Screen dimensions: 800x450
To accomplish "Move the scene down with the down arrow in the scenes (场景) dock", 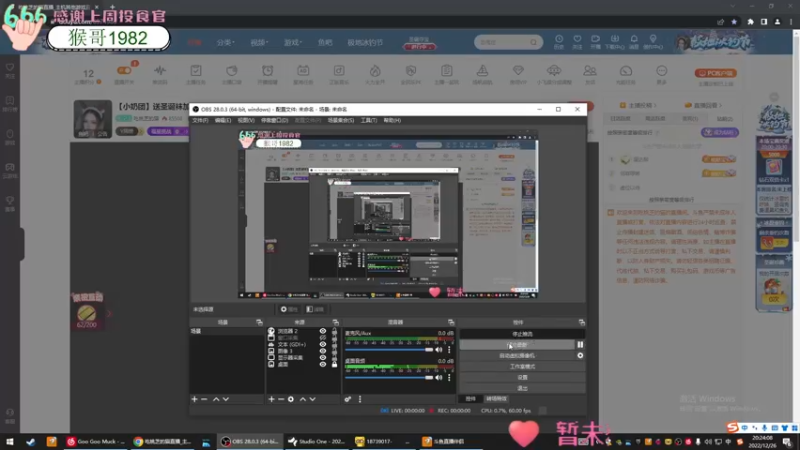I will [x=226, y=399].
